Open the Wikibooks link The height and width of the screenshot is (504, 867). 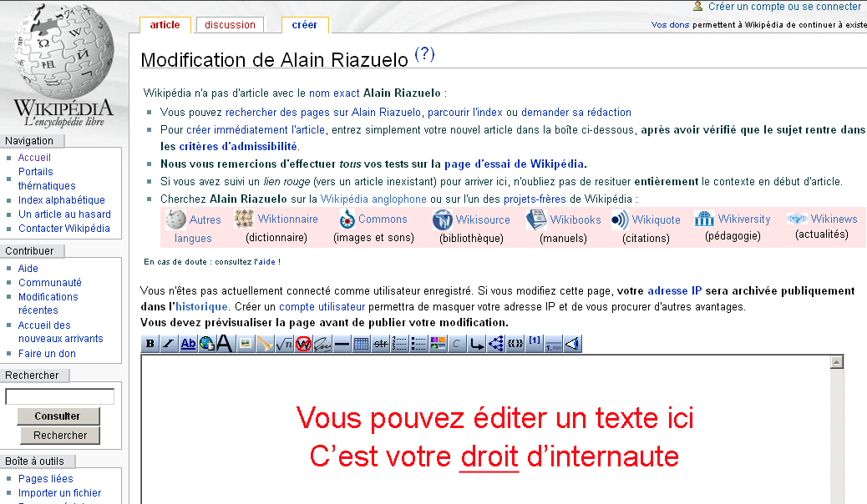point(575,220)
